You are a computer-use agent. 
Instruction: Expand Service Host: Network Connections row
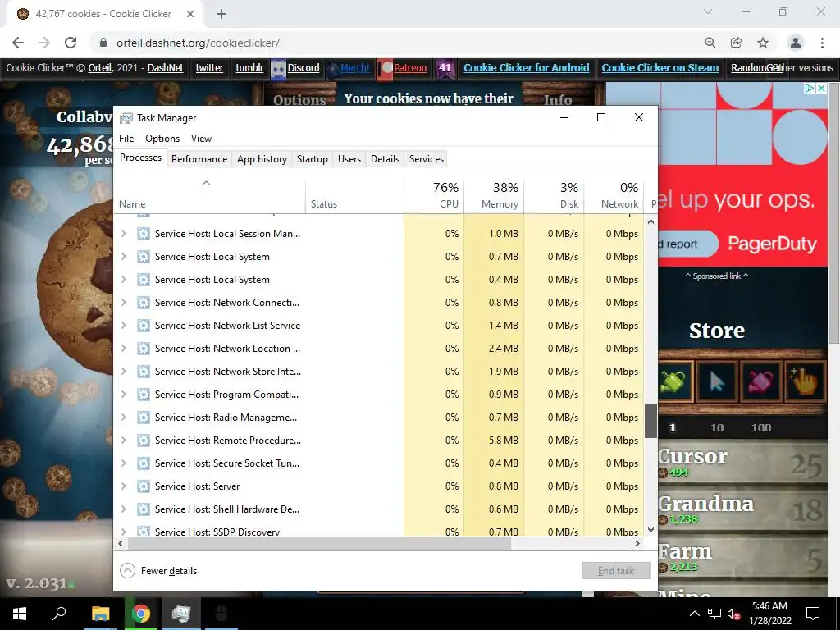pyautogui.click(x=124, y=303)
